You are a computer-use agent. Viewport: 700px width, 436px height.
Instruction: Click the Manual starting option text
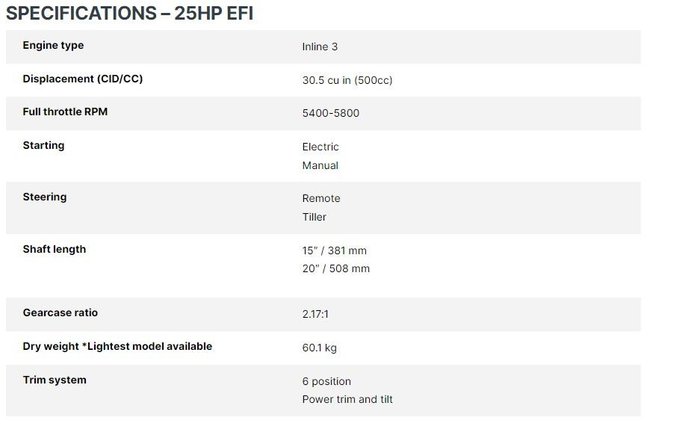coord(321,166)
